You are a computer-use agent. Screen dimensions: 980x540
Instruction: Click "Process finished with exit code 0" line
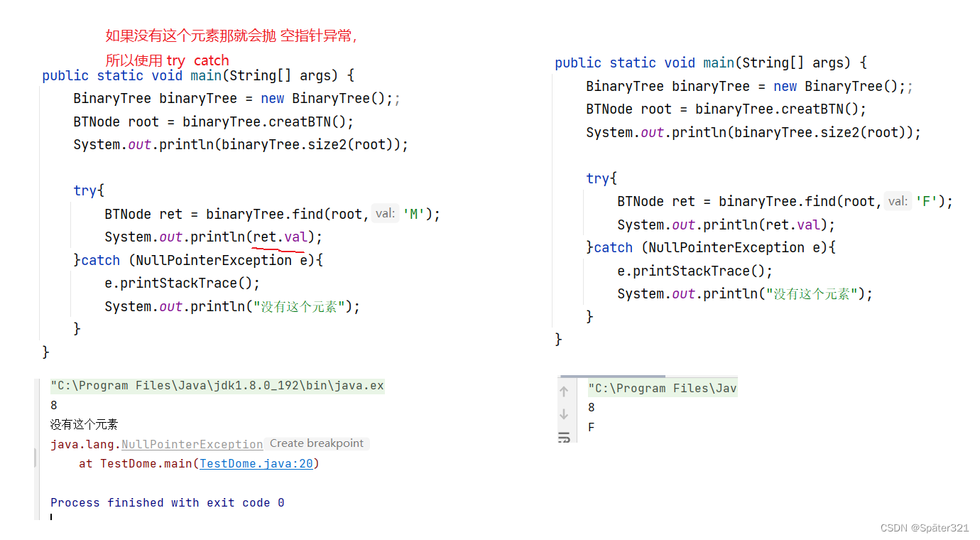point(168,503)
